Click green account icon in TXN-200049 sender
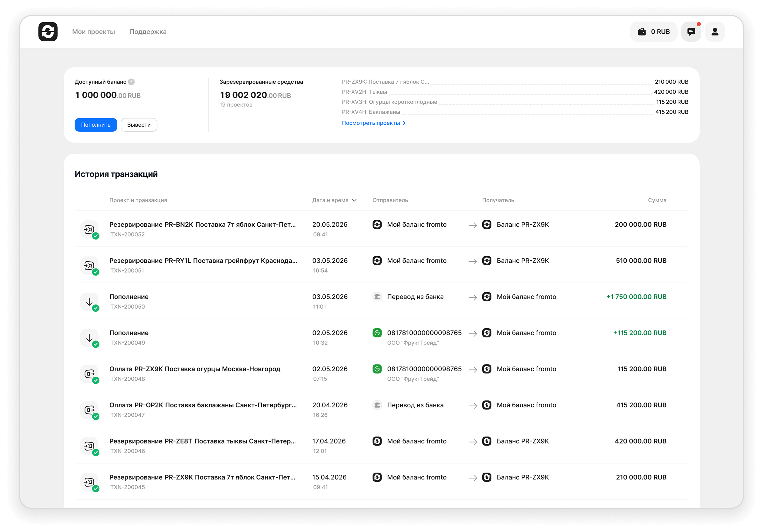 [377, 333]
